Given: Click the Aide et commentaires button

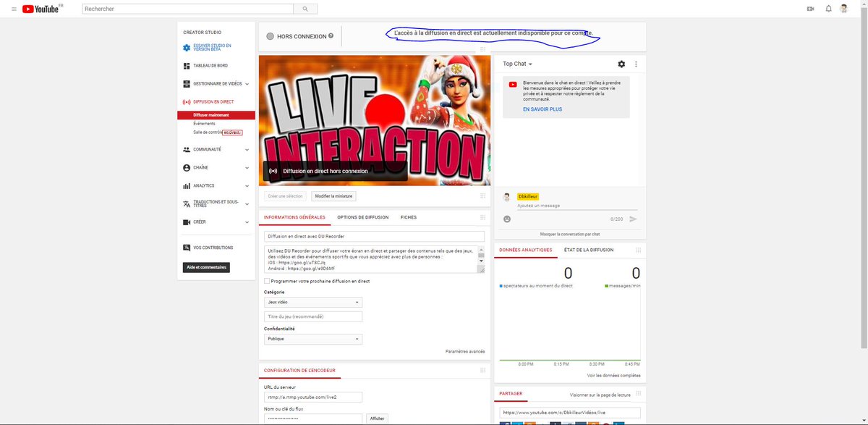Looking at the screenshot, I should pos(206,267).
